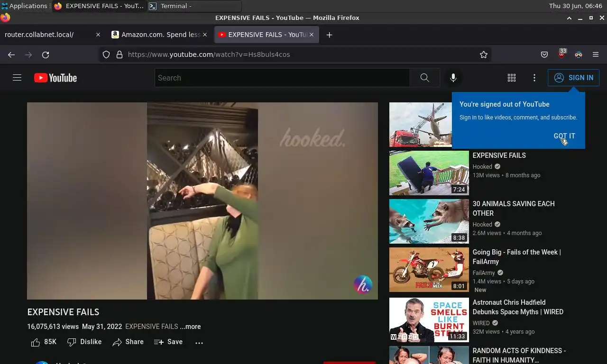The width and height of the screenshot is (607, 364).
Task: Click the video title EXPENSIVE FAILS heading
Action: point(63,312)
